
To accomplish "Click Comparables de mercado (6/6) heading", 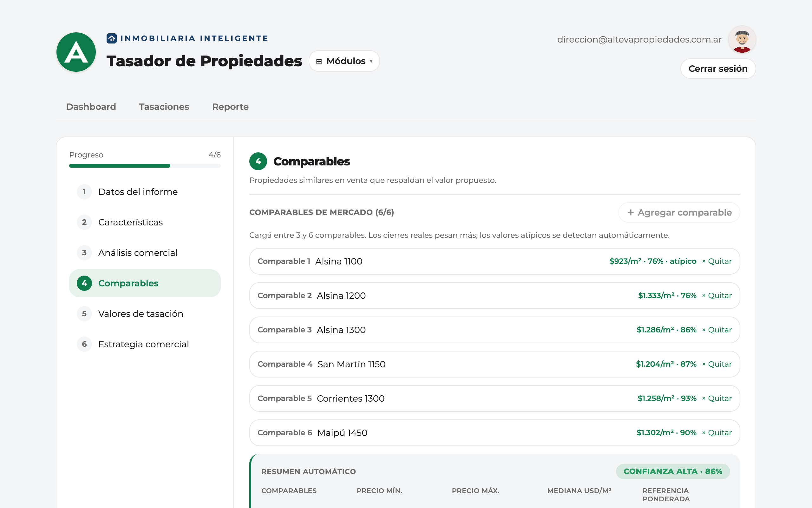I will 321,212.
